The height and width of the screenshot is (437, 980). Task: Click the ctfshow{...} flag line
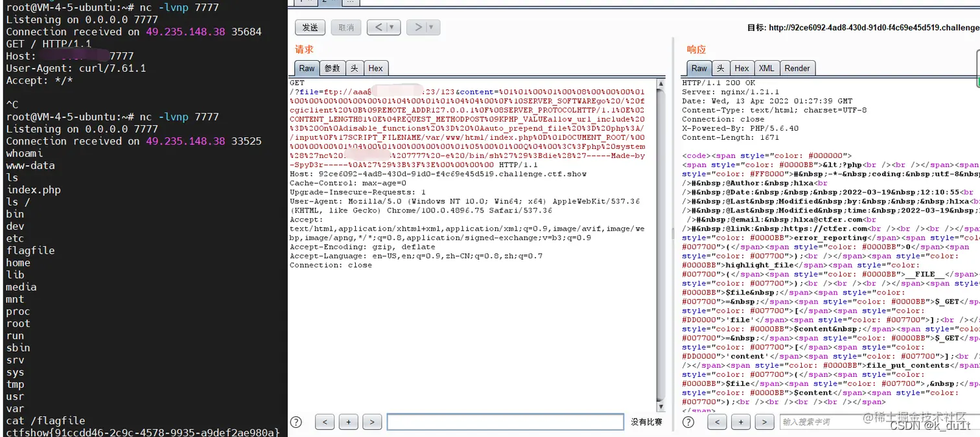[143, 432]
